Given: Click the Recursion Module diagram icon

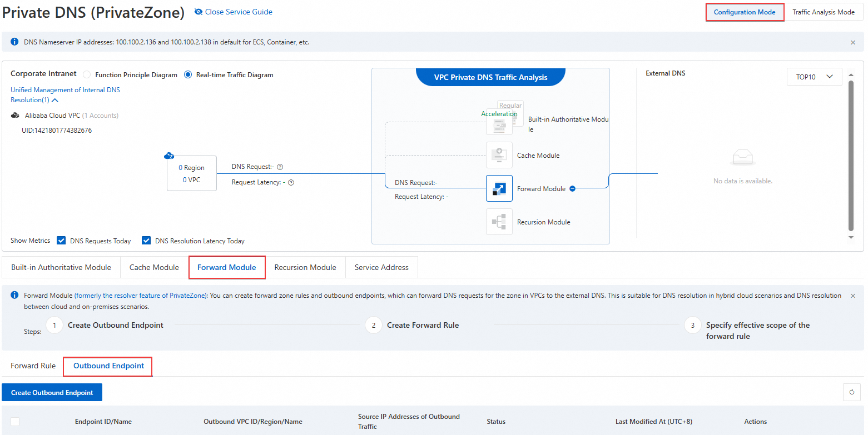Looking at the screenshot, I should click(x=499, y=222).
